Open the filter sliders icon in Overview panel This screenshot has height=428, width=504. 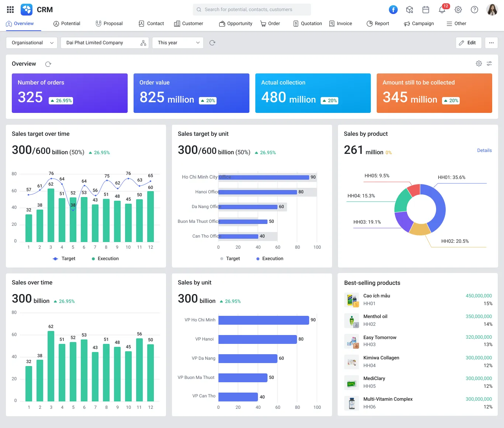(489, 63)
